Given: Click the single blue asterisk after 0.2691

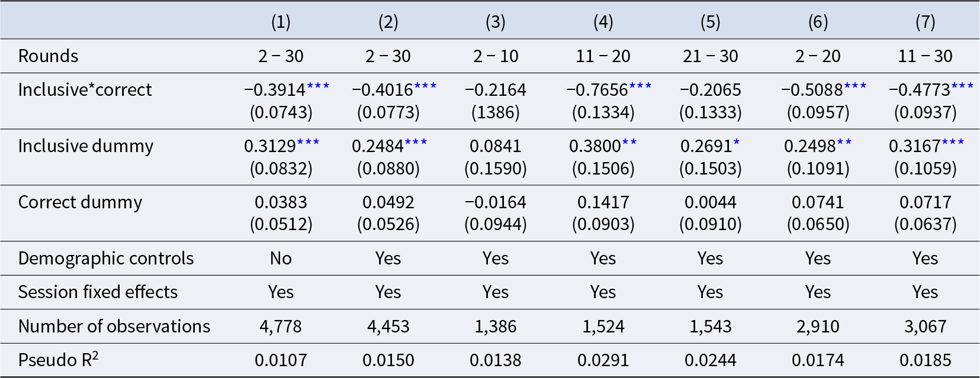Looking at the screenshot, I should point(737,143).
